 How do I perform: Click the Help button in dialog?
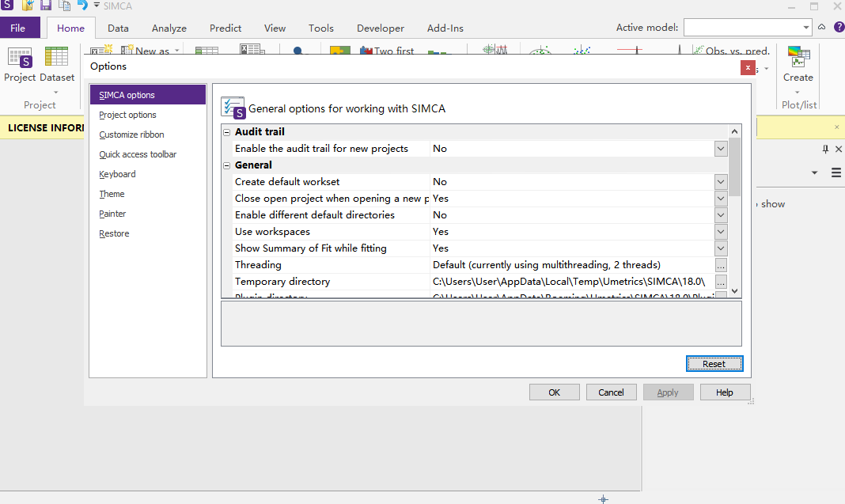(x=725, y=392)
